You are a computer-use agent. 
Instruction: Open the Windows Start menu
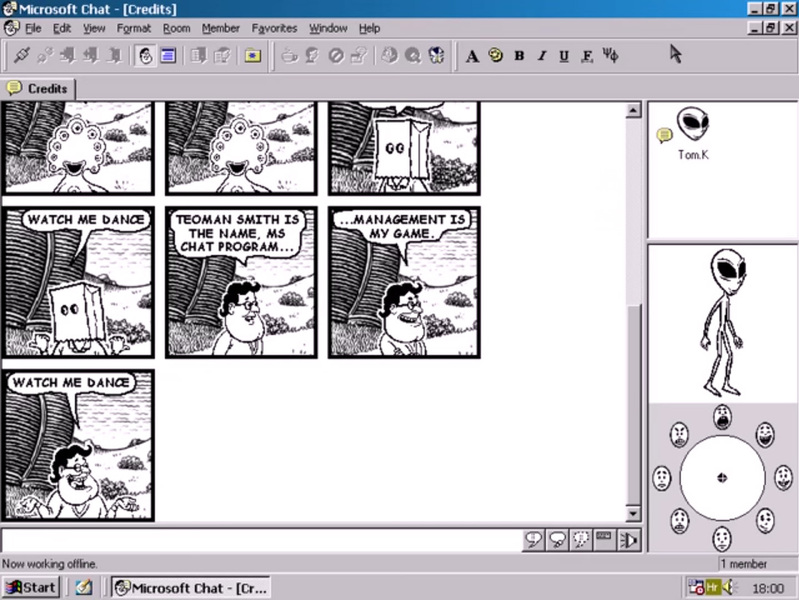[31, 588]
